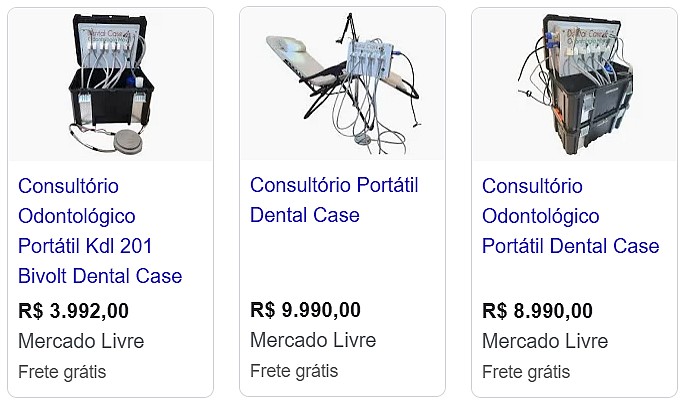Image resolution: width=686 pixels, height=405 pixels.
Task: Click Mercado Livre seller under R$ 9.990,00
Action: (x=313, y=340)
